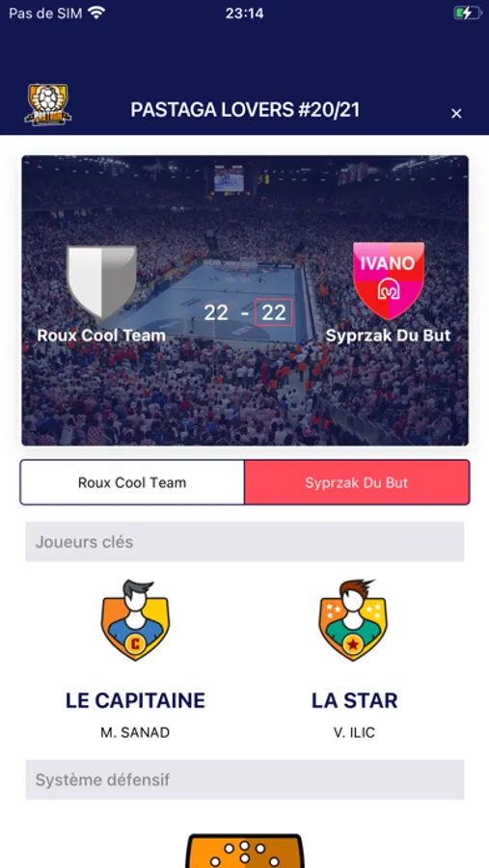This screenshot has height=868, width=489.
Task: Tap the arena match banner image
Action: pos(245,301)
